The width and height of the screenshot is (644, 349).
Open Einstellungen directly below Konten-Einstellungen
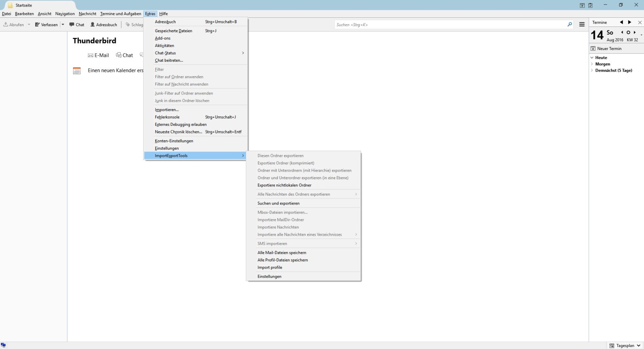coord(195,148)
